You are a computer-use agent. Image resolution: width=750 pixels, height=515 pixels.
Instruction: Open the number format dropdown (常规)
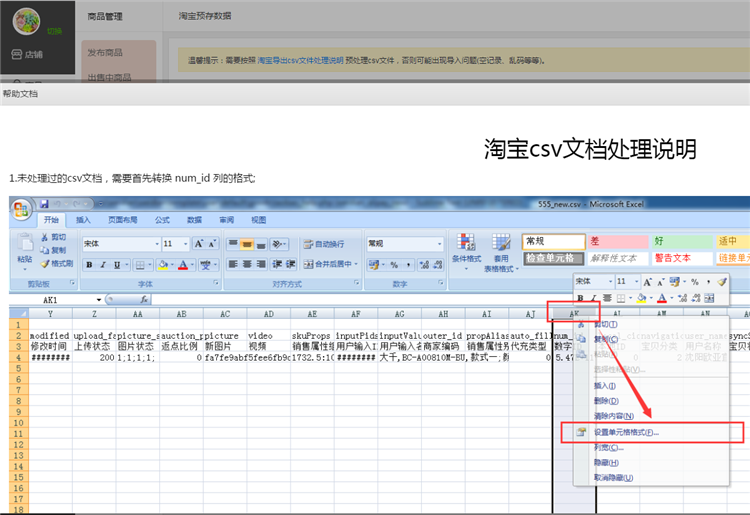coord(438,243)
